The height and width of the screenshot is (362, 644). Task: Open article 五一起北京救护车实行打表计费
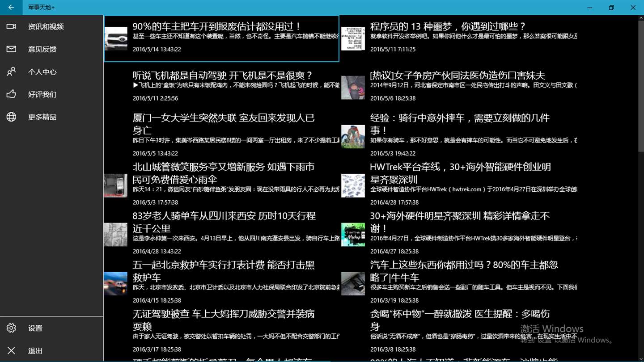[221, 283]
